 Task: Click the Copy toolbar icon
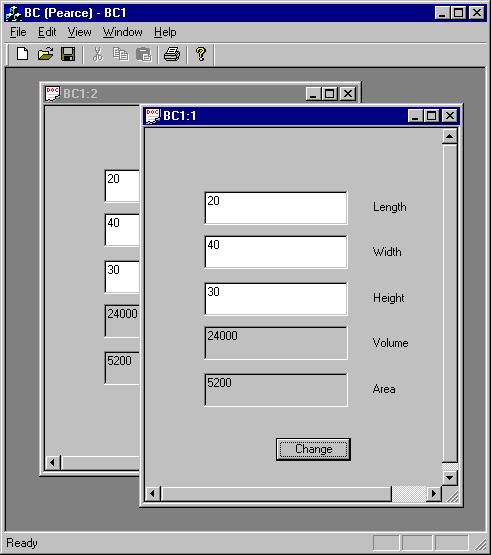coord(121,55)
